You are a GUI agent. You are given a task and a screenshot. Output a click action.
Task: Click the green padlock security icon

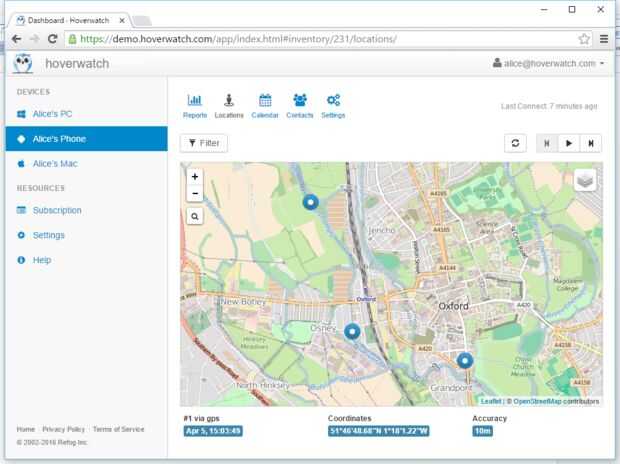point(72,39)
